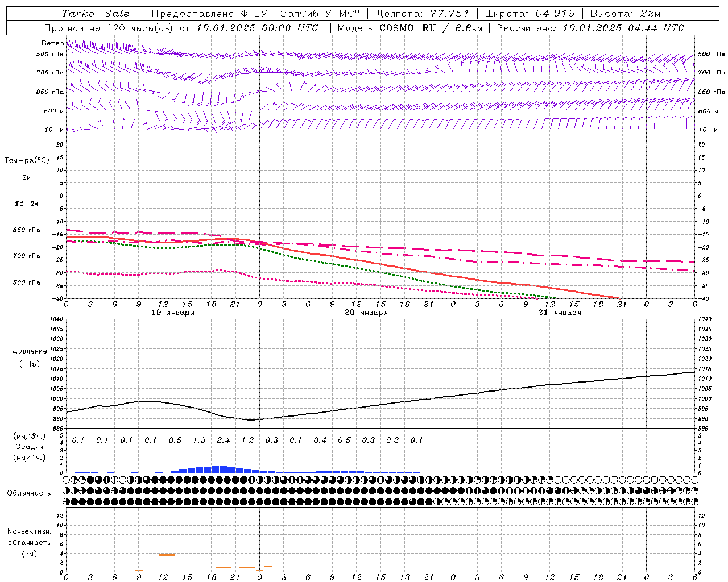Click the (км) convective height unit label
728x582 pixels.
tap(29, 554)
